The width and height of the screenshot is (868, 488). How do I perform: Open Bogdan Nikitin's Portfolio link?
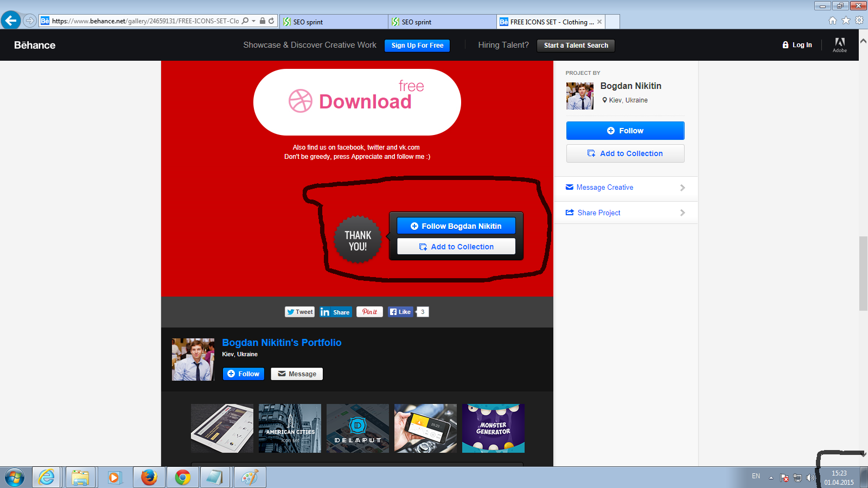coord(282,343)
